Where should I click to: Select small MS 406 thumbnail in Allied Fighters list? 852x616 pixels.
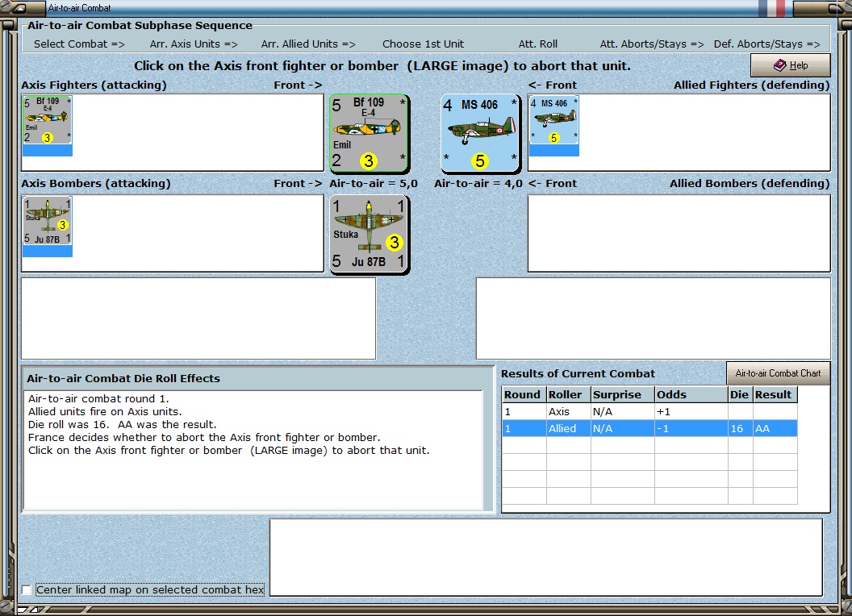click(x=554, y=126)
